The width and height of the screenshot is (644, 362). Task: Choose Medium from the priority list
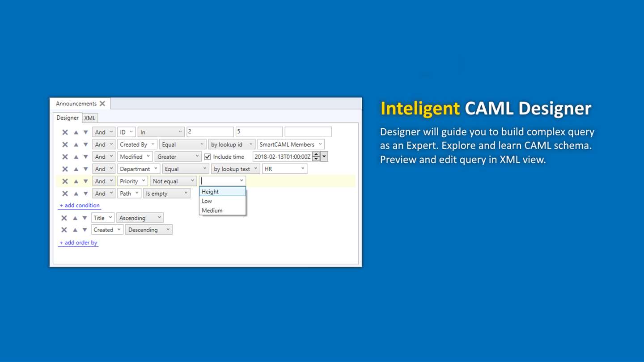pos(222,210)
